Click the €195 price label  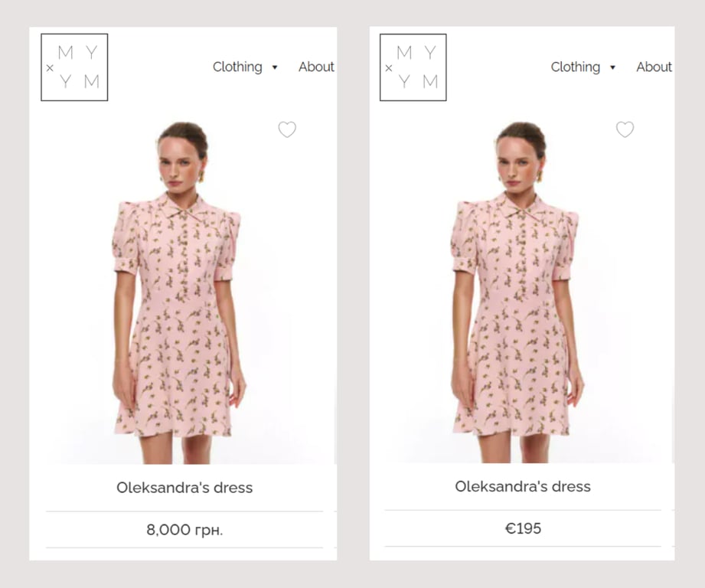[523, 528]
